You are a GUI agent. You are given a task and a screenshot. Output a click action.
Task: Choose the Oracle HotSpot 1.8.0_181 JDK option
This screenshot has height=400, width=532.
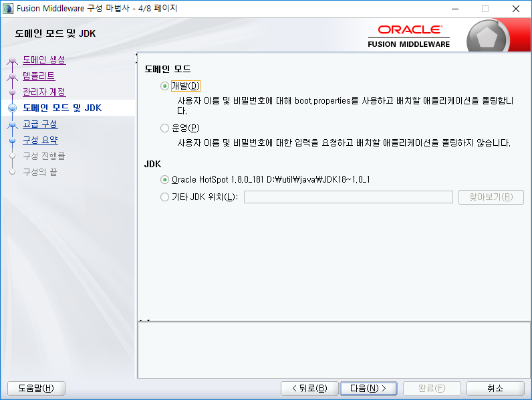[x=164, y=180]
